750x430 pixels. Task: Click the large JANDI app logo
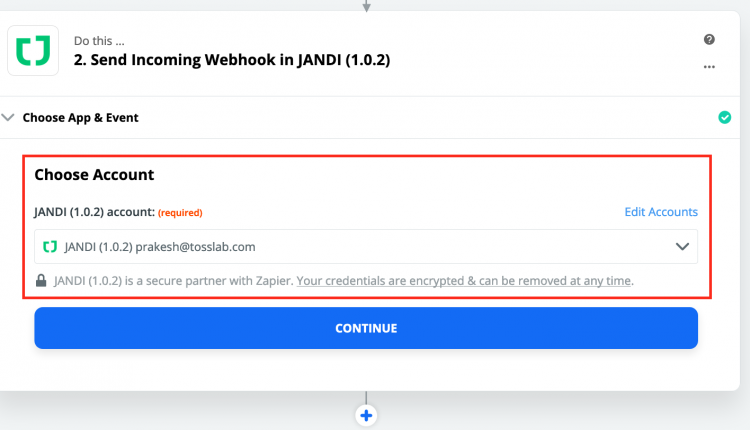(33, 51)
